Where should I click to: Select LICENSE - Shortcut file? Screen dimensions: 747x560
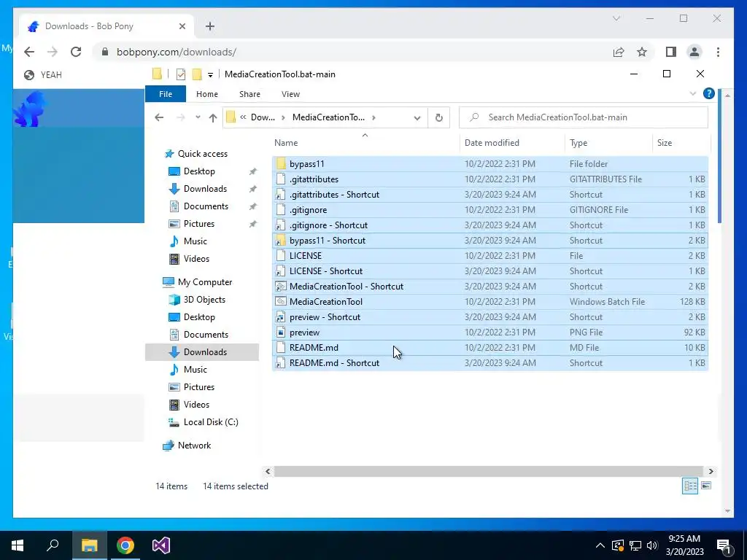point(489,271)
